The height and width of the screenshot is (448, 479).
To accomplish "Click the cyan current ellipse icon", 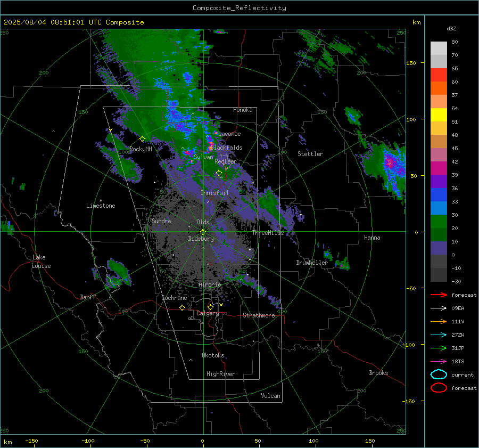I will point(439,374).
